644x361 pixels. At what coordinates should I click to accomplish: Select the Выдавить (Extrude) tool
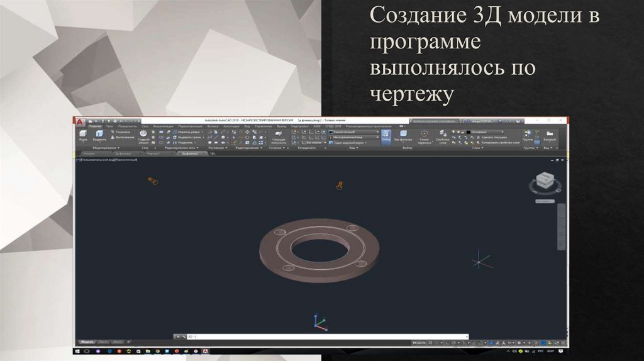pyautogui.click(x=99, y=136)
